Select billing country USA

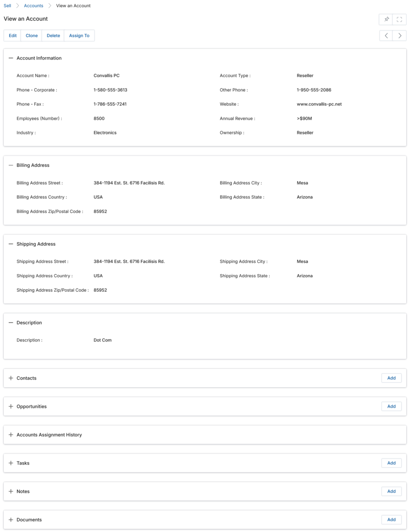point(98,197)
